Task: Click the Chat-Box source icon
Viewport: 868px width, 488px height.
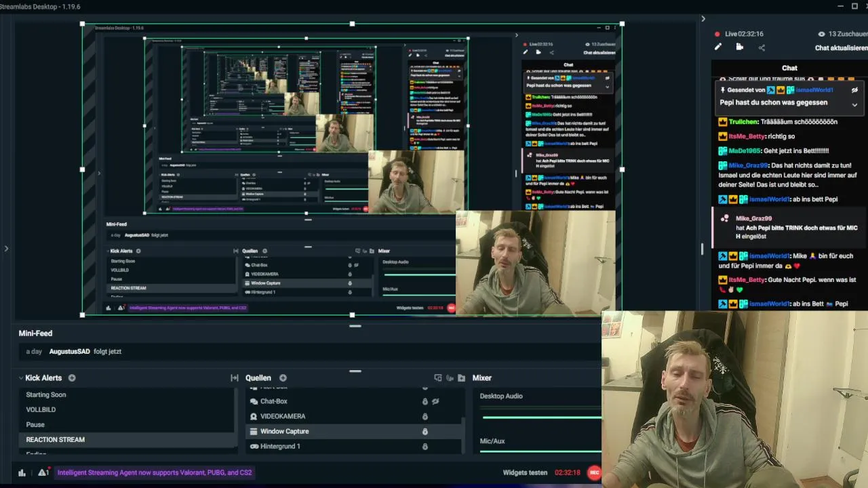Action: pos(254,401)
